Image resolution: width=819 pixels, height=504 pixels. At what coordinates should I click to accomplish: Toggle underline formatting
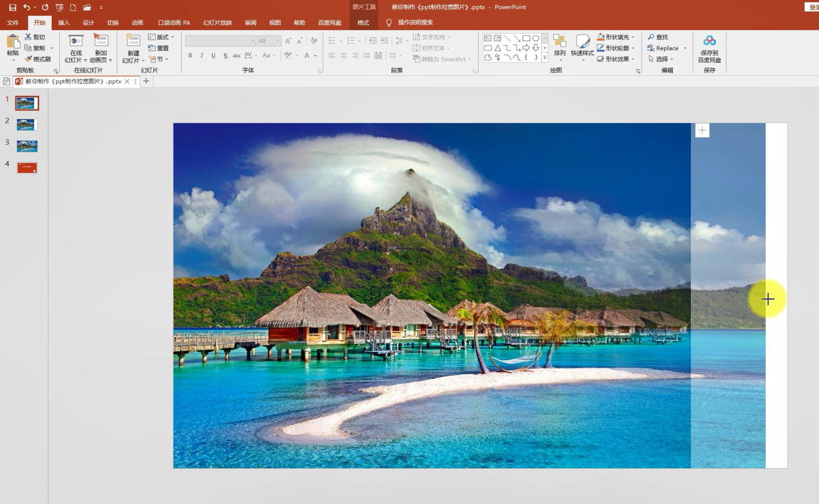pos(213,56)
